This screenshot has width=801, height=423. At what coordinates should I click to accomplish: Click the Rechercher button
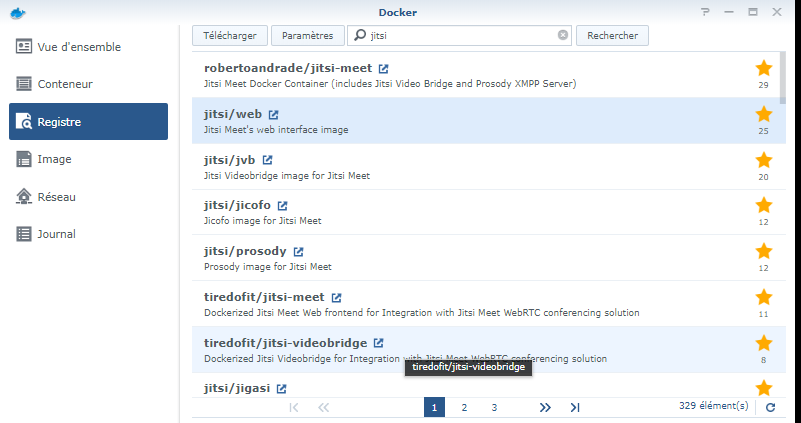tap(612, 36)
